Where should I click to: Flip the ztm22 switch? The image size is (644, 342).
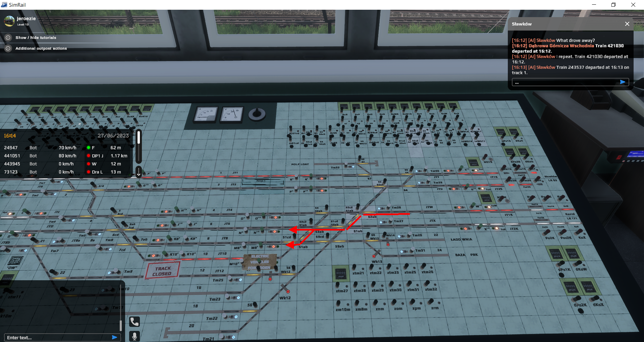pos(372,267)
